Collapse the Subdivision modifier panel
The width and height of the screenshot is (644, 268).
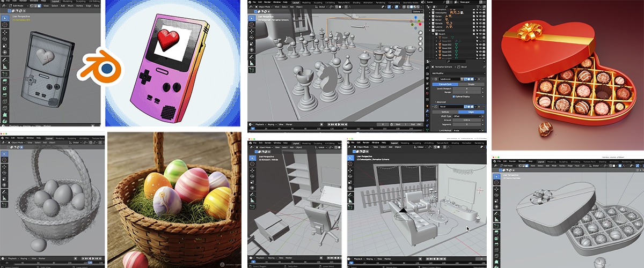click(432, 79)
